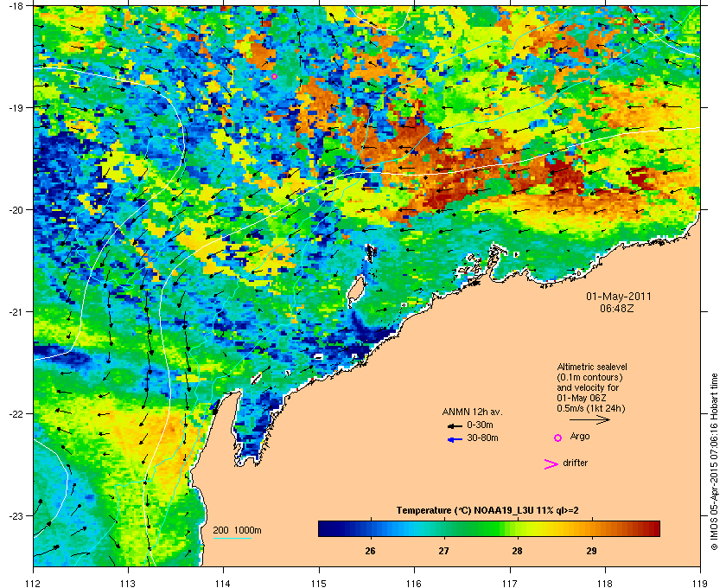726x588 pixels.
Task: Click the longitude label 113
Action: coord(128,584)
